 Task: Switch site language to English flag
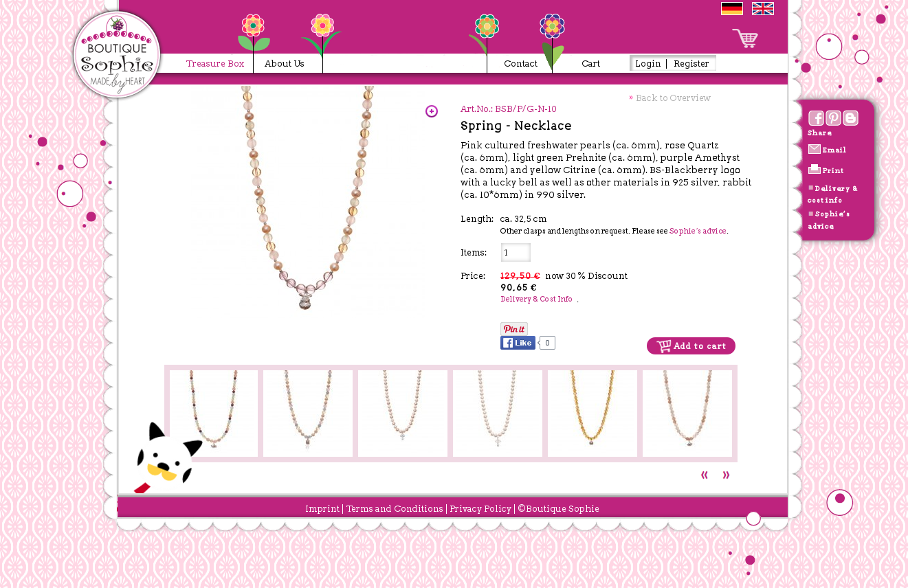coord(762,8)
